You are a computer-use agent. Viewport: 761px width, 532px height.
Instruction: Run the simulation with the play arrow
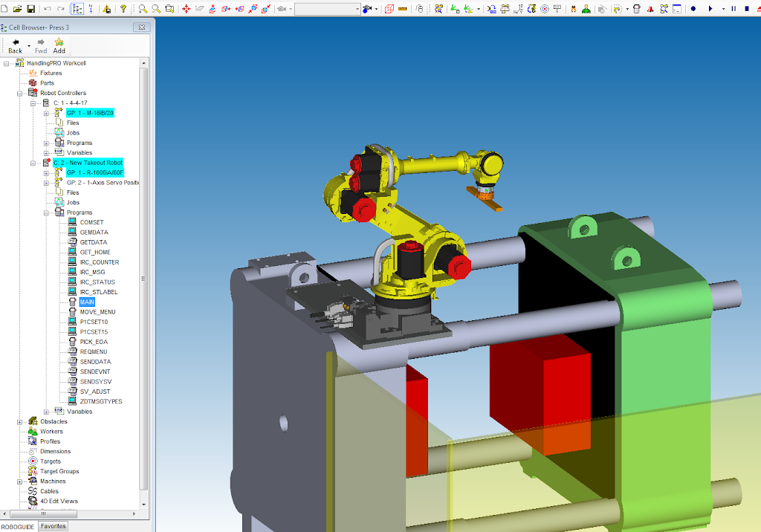[x=710, y=9]
